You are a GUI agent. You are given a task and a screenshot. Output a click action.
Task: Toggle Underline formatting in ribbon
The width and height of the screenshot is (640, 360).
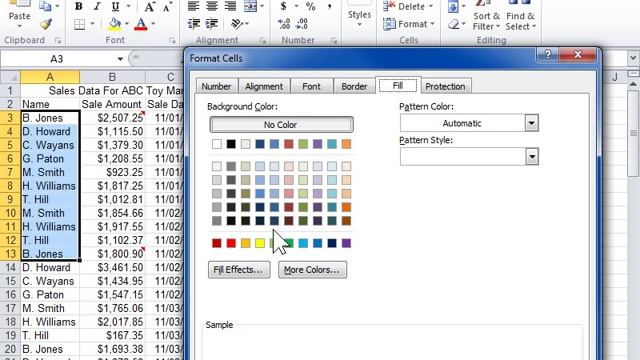116,6
